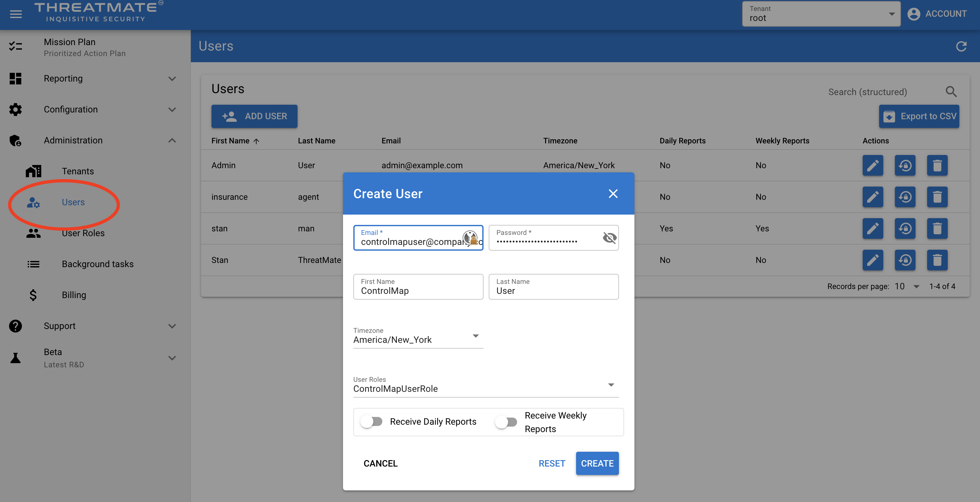
Task: Open Background tasks in sidebar
Action: 97,264
